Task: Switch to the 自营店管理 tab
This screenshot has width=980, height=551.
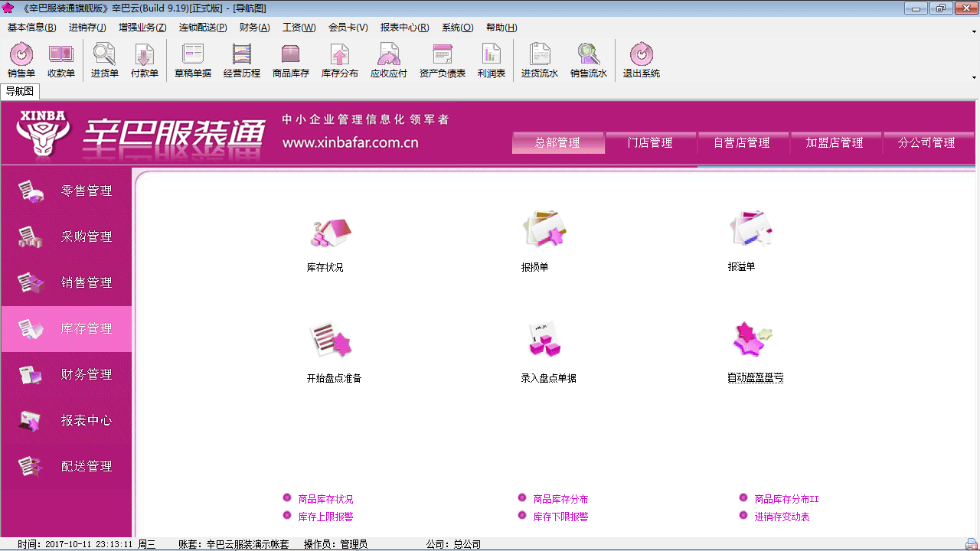Action: [x=742, y=142]
